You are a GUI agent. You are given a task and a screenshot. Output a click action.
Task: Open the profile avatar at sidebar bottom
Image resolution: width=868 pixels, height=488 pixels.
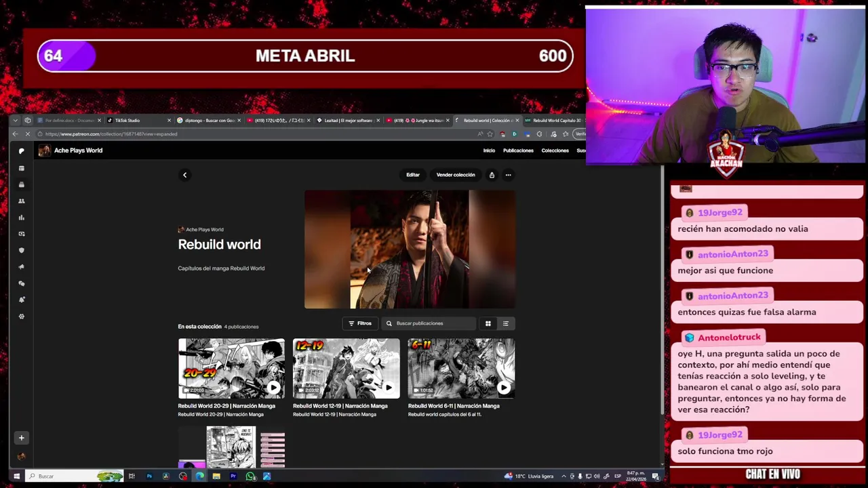pyautogui.click(x=22, y=457)
